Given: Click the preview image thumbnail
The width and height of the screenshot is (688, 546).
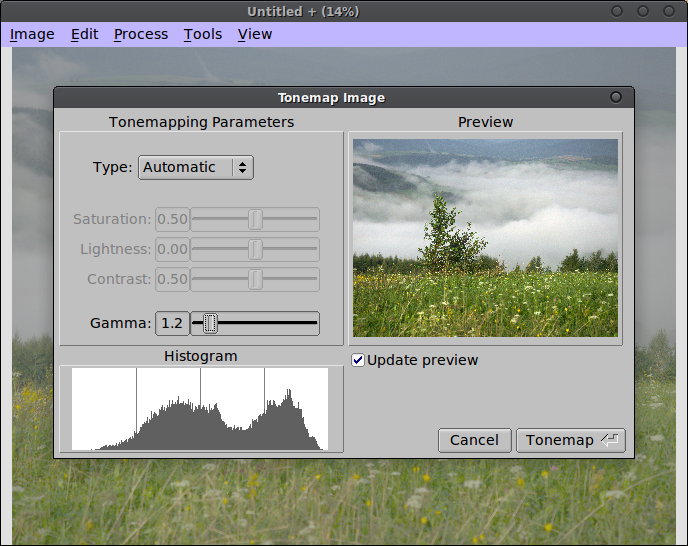Looking at the screenshot, I should pyautogui.click(x=485, y=238).
